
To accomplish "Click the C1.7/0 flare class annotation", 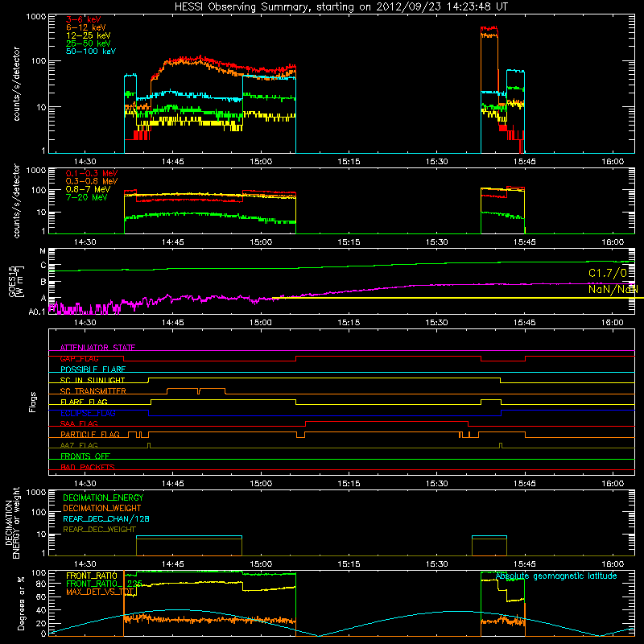I will (x=608, y=273).
